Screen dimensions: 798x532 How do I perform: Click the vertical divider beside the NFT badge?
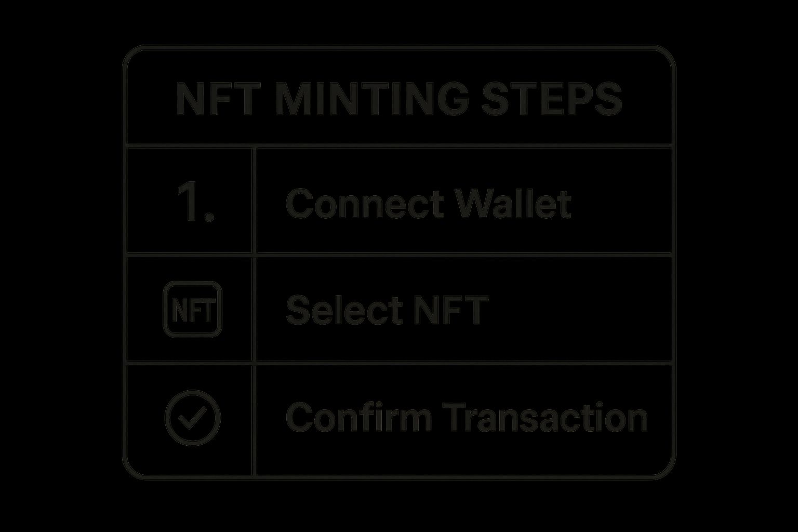point(254,310)
